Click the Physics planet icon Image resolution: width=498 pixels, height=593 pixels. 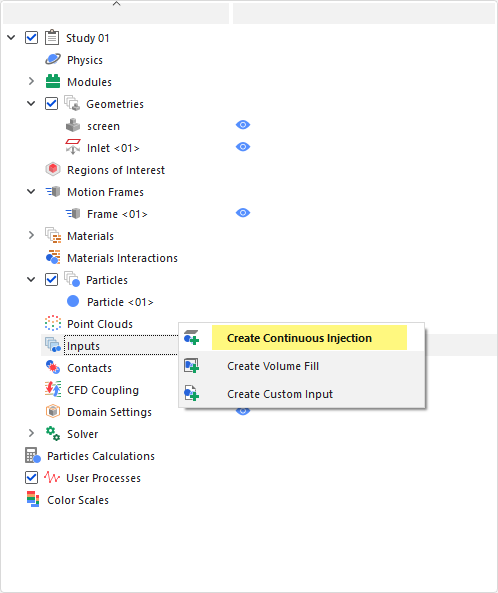coord(53,59)
